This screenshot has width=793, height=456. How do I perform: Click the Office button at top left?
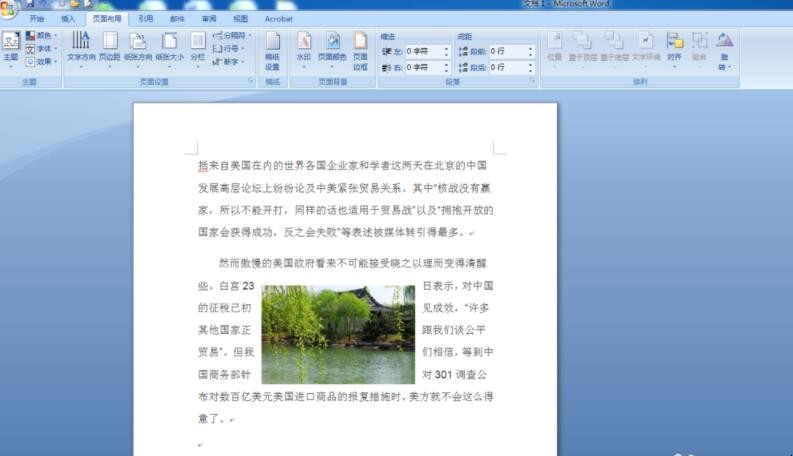[x=9, y=9]
